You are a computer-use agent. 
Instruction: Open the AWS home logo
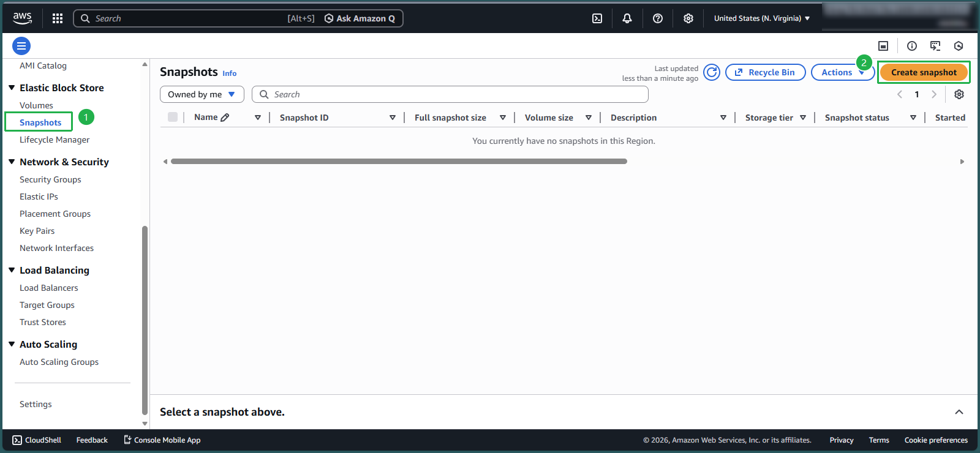click(22, 18)
